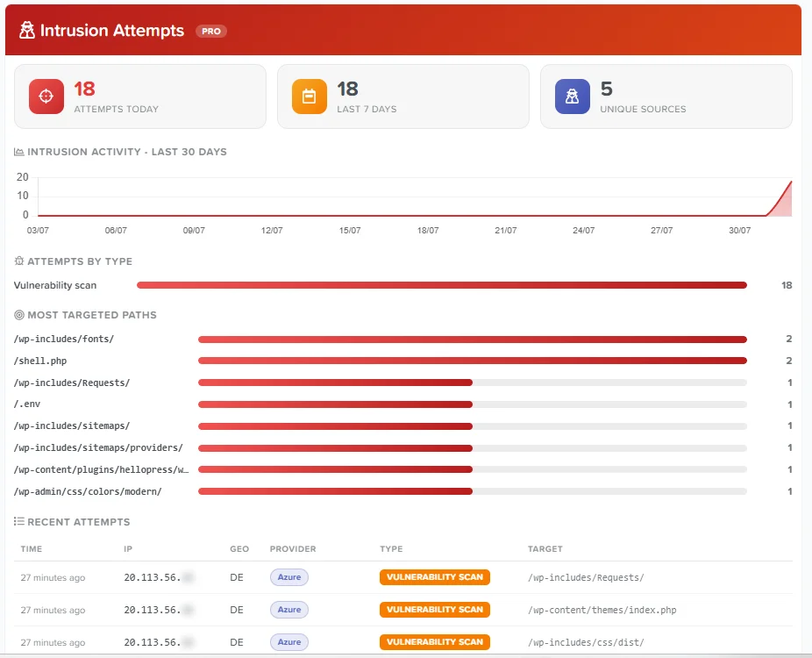Click the TARGET column header
The width and height of the screenshot is (812, 658).
(545, 548)
